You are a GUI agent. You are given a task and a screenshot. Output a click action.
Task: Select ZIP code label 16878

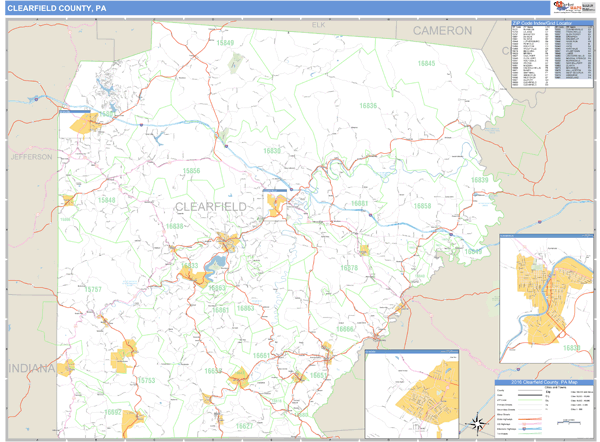(x=349, y=268)
